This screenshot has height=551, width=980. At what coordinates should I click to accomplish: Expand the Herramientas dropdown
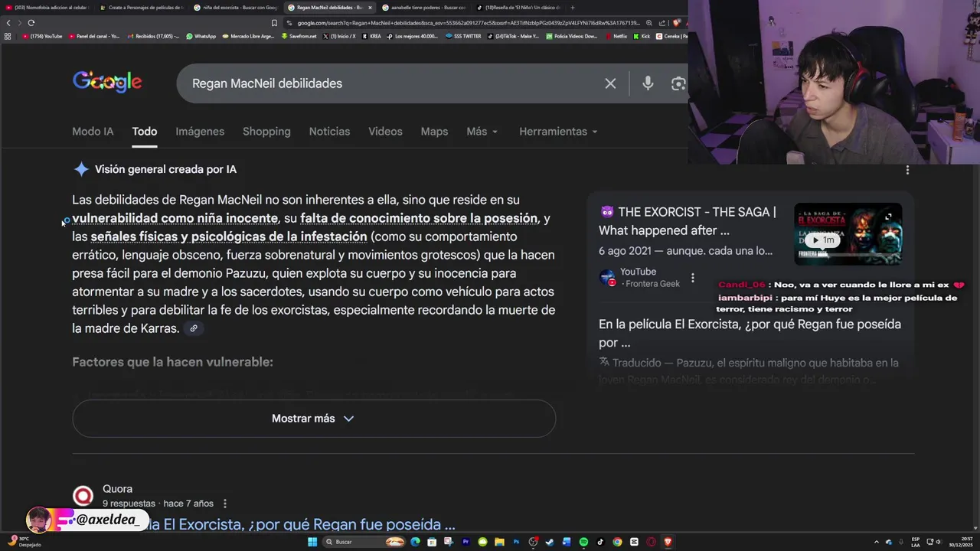coord(558,132)
